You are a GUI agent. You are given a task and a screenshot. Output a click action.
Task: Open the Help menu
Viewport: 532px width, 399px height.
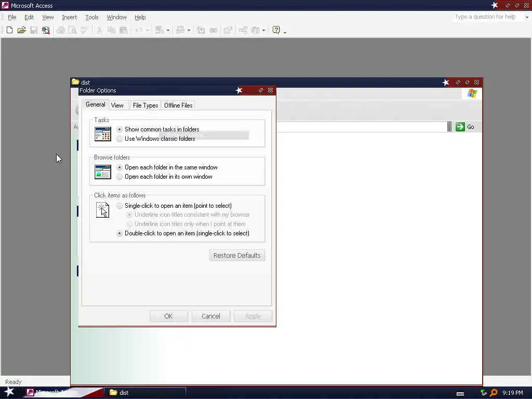click(x=140, y=17)
